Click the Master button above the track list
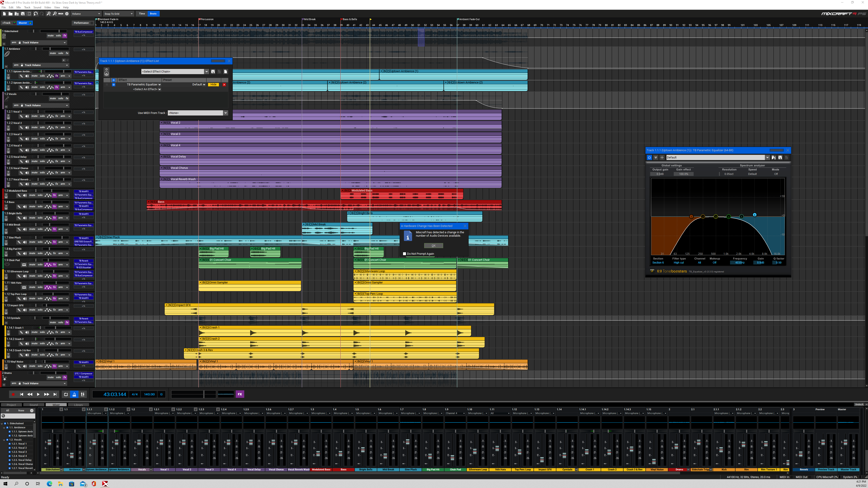Viewport: 868px width, 488px height. pos(25,23)
